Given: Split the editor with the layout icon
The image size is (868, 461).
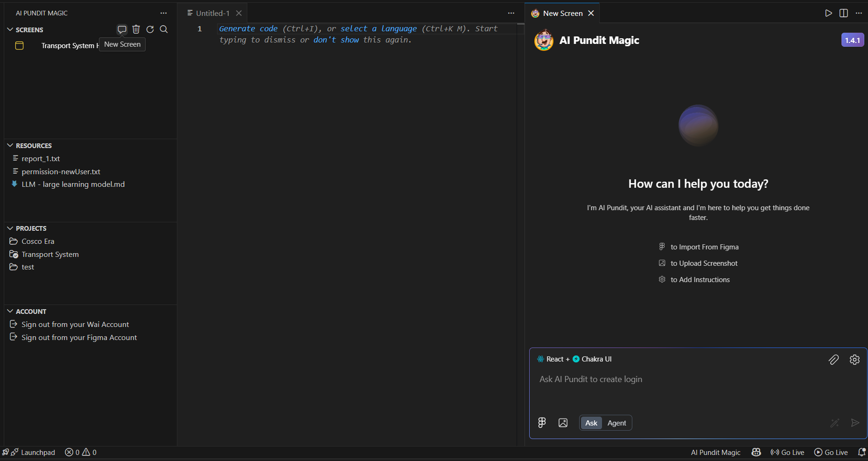Looking at the screenshot, I should [x=844, y=13].
